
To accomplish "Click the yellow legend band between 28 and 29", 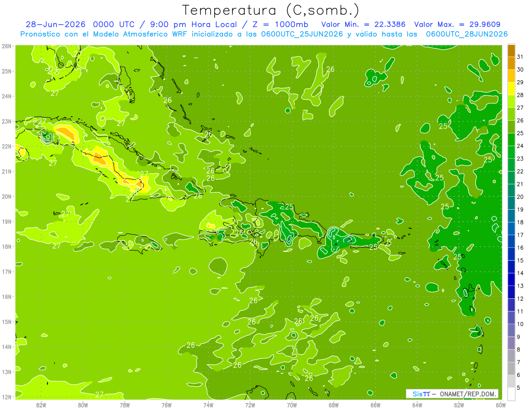I will [511, 89].
